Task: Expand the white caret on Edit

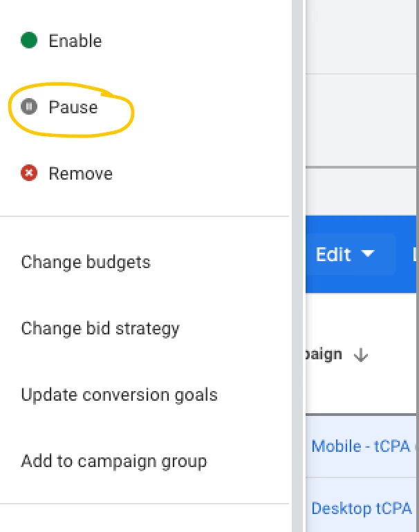Action: pos(368,254)
